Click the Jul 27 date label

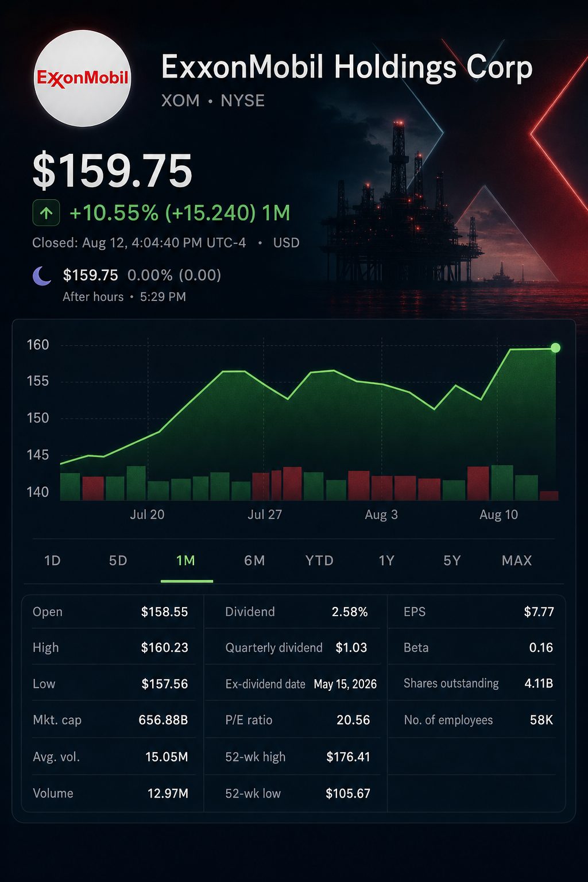coord(265,514)
